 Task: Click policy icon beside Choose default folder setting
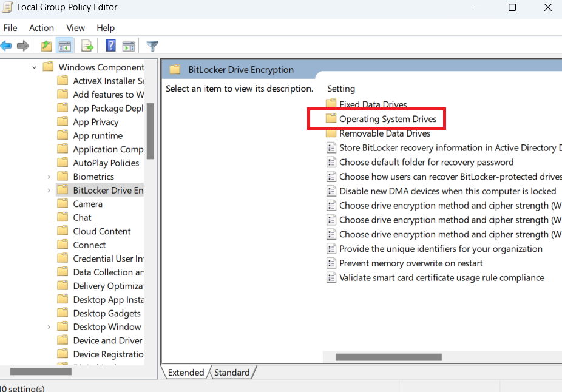331,162
